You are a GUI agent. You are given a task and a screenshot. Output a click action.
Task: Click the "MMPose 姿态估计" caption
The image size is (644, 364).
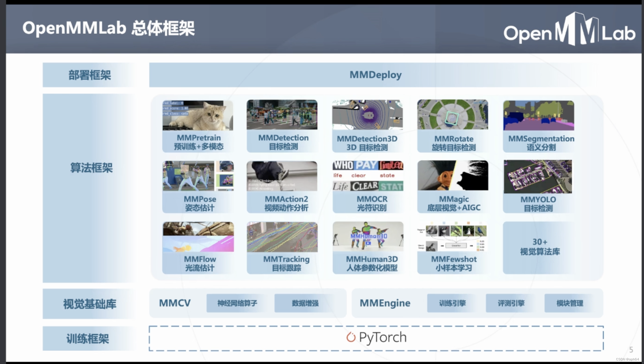tap(200, 203)
